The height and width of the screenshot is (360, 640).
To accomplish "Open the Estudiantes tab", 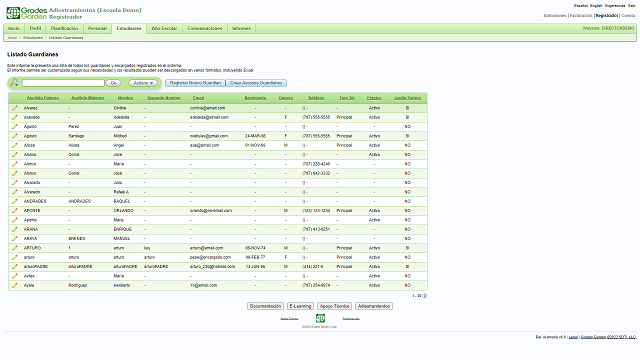I will tap(129, 29).
